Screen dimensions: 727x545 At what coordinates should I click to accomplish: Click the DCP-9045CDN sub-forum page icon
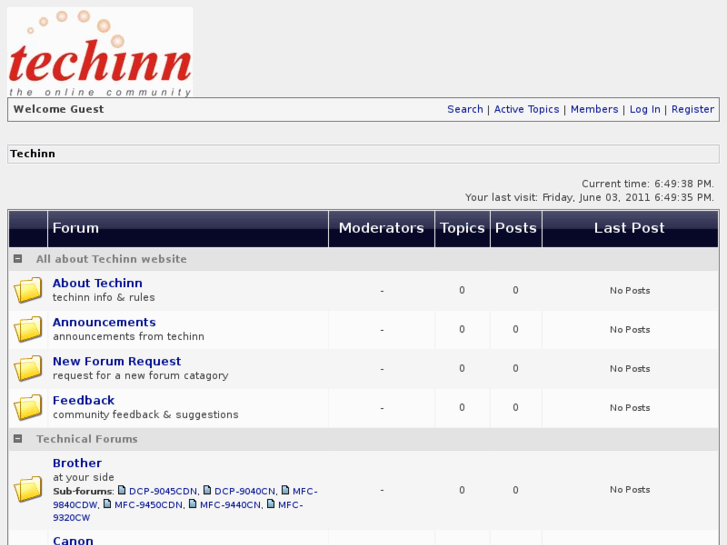[122, 491]
